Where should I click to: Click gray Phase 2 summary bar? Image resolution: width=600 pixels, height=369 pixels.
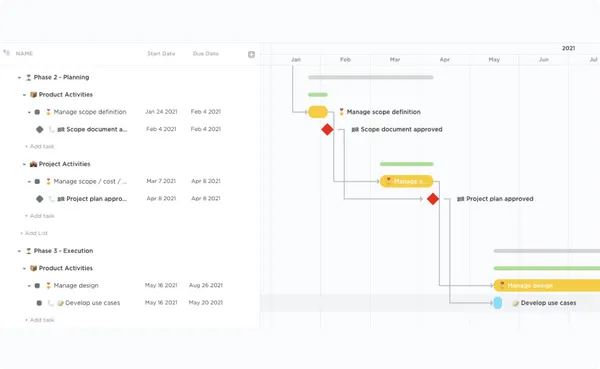(x=370, y=77)
